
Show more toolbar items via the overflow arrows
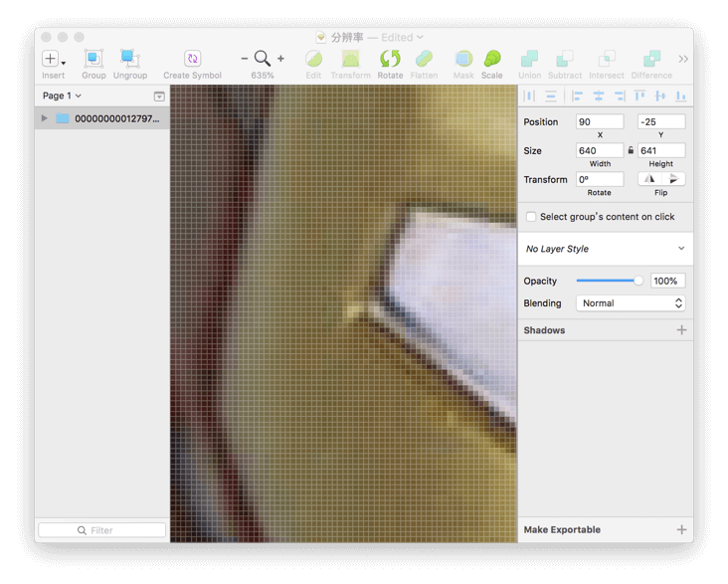[683, 59]
